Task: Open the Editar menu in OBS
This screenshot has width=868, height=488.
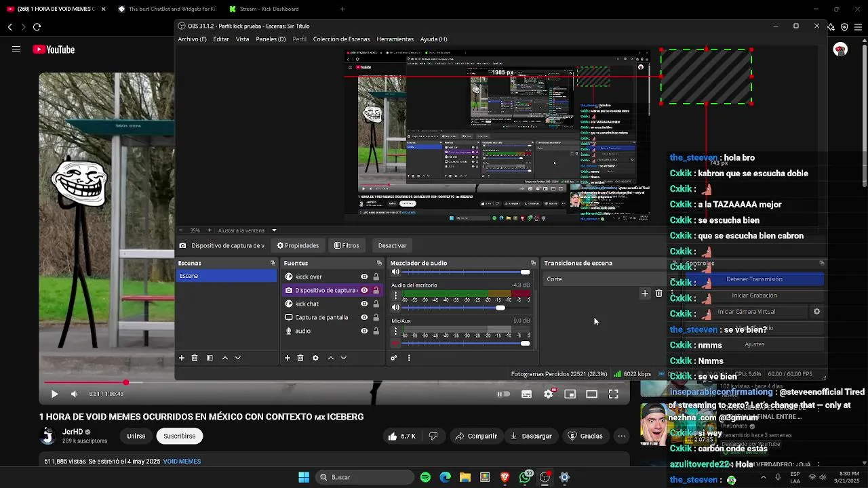Action: click(221, 39)
